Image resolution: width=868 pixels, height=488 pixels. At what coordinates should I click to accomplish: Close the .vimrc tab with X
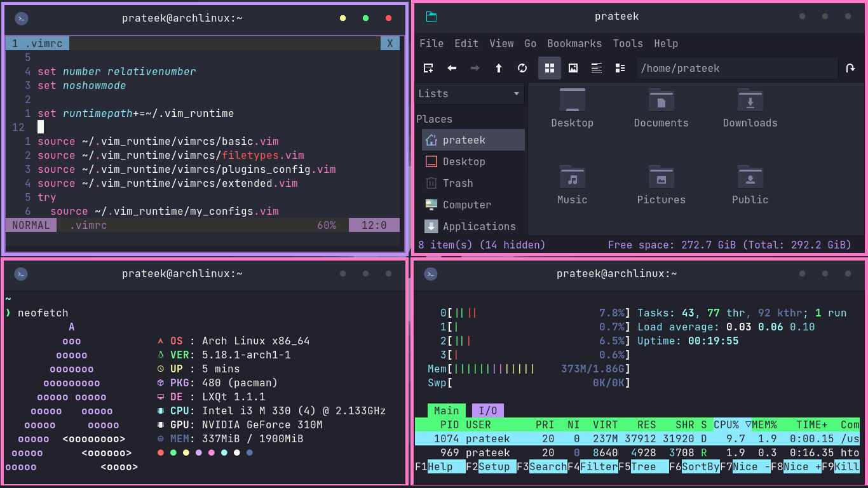390,44
